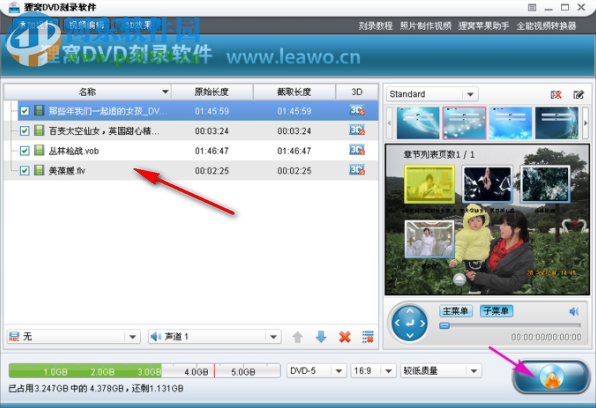
Task: Open the 较低质量 quality dropdown
Action: pos(441,371)
